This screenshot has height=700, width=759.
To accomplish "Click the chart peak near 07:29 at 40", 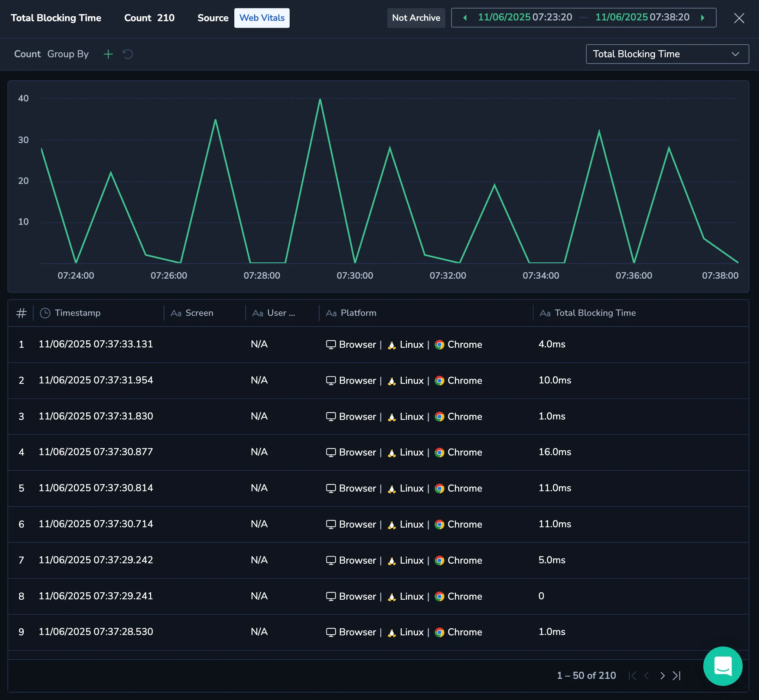I will pyautogui.click(x=320, y=99).
